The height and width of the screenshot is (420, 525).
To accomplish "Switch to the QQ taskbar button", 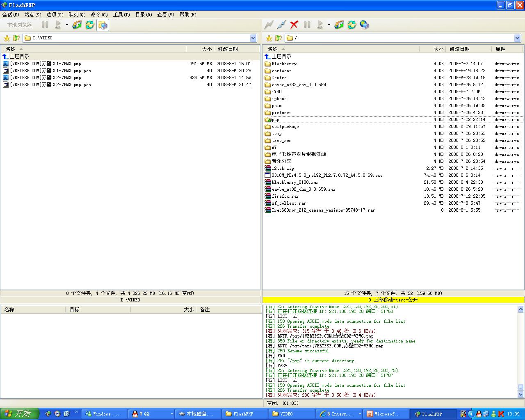I will [152, 414].
